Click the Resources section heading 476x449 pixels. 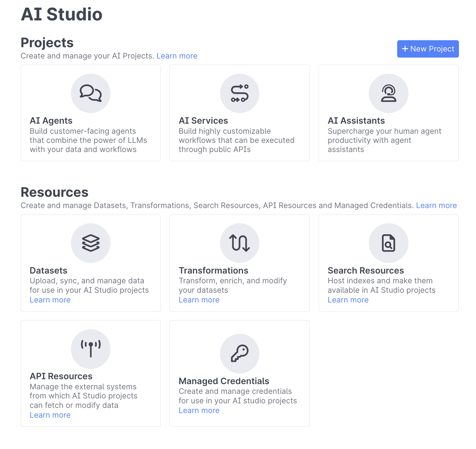(54, 193)
